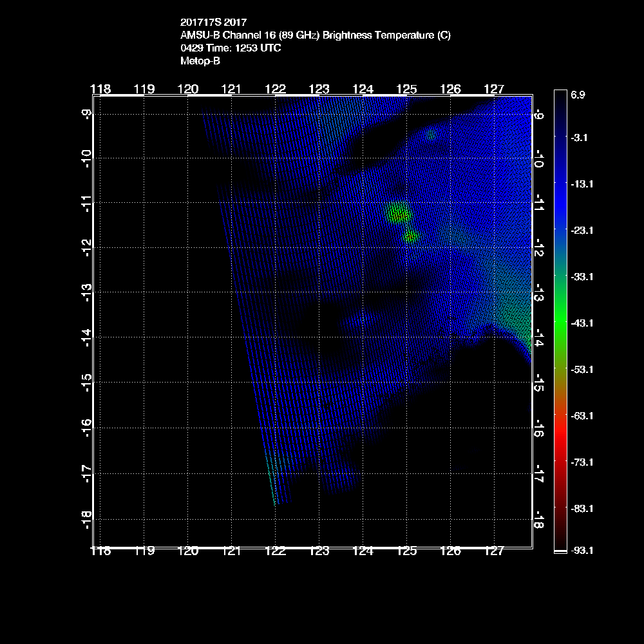Screen dimensions: 644x644
Task: Click the teal spot near 125.5, -9.5
Action: coord(431,135)
